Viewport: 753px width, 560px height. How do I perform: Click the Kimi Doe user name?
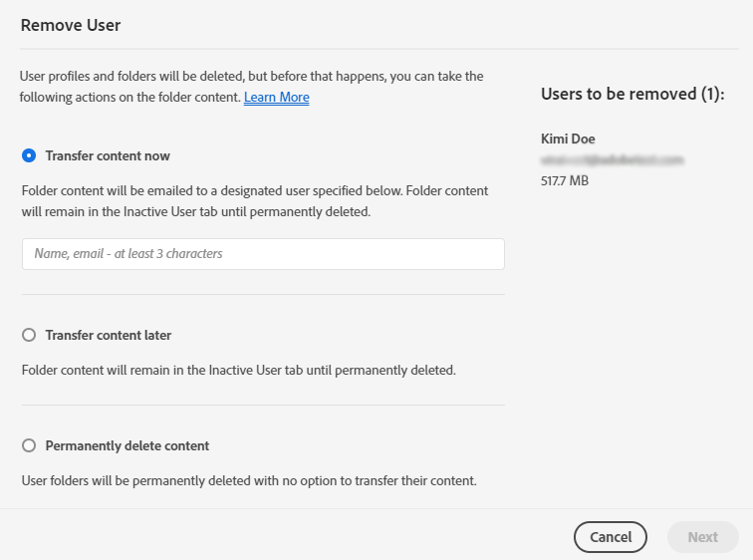coord(568,139)
